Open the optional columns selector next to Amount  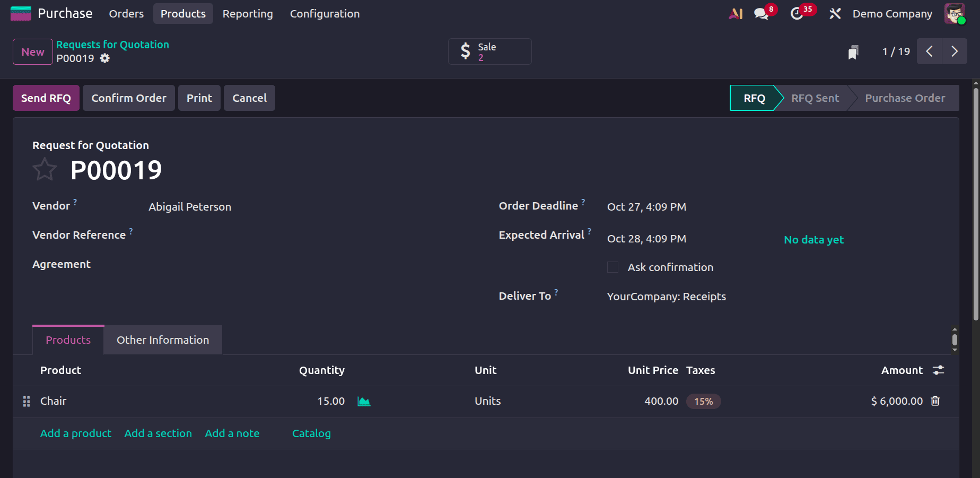[x=939, y=370]
